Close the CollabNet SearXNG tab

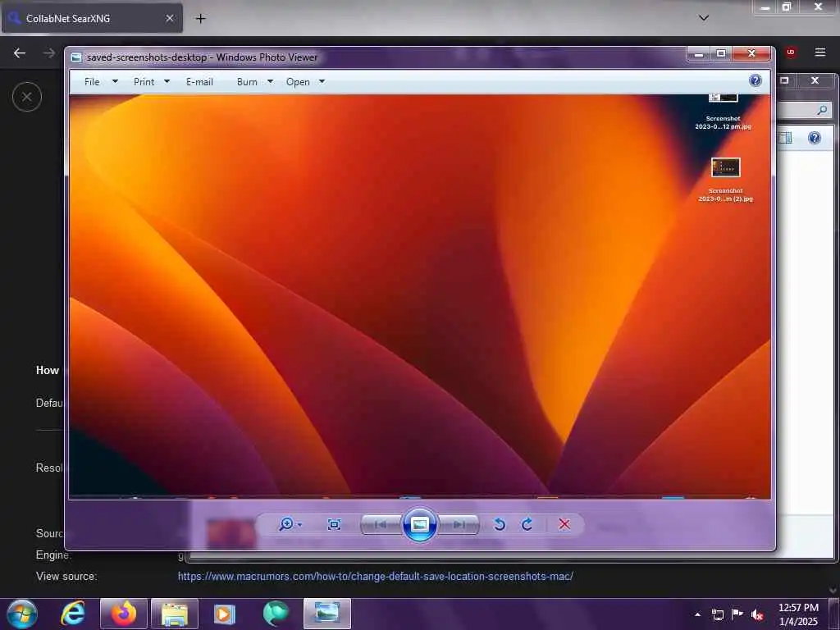point(170,18)
